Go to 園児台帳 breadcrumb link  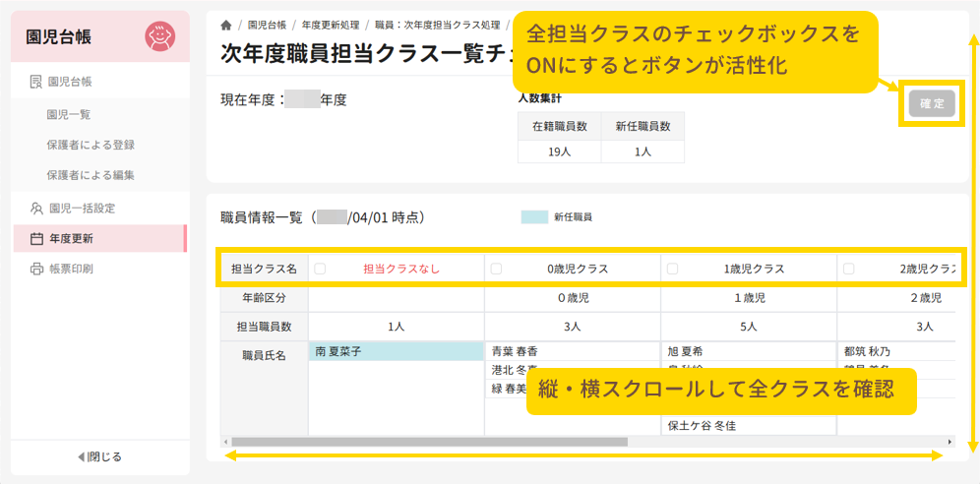coord(267,25)
